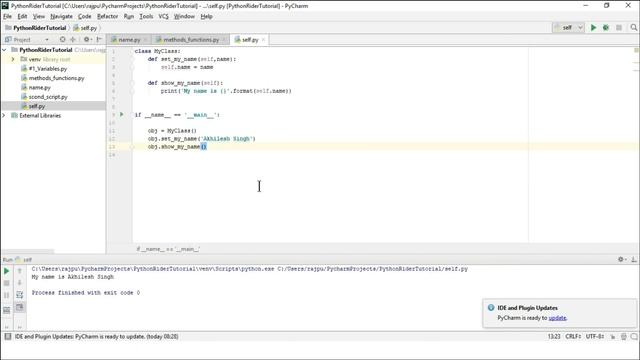The height and width of the screenshot is (360, 640).
Task: Open the Tools menu
Action: click(146, 16)
